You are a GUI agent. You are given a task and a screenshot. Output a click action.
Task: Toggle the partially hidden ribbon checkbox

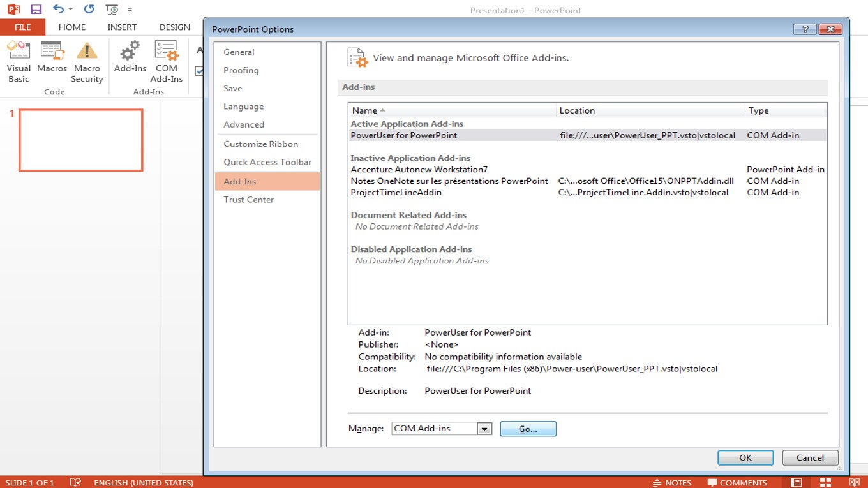(199, 71)
